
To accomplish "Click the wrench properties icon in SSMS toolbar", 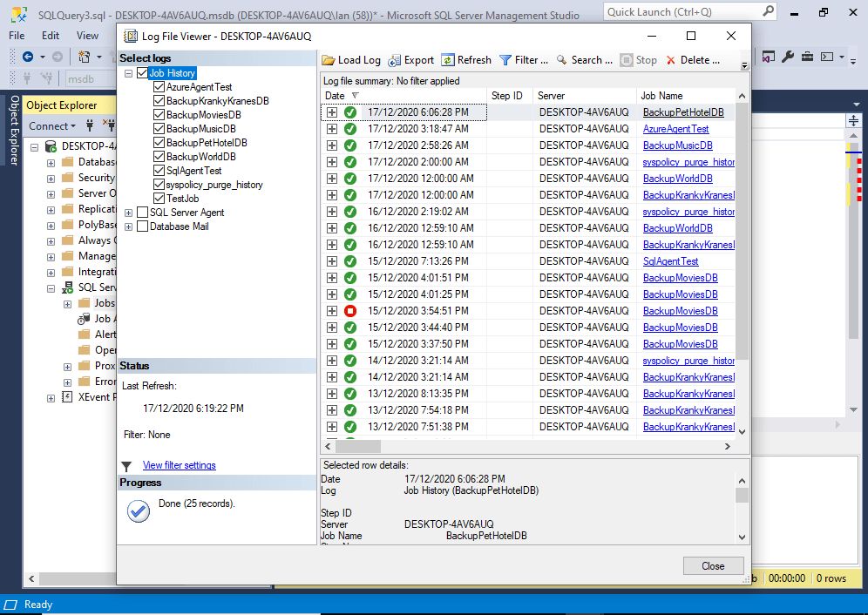I will point(789,57).
